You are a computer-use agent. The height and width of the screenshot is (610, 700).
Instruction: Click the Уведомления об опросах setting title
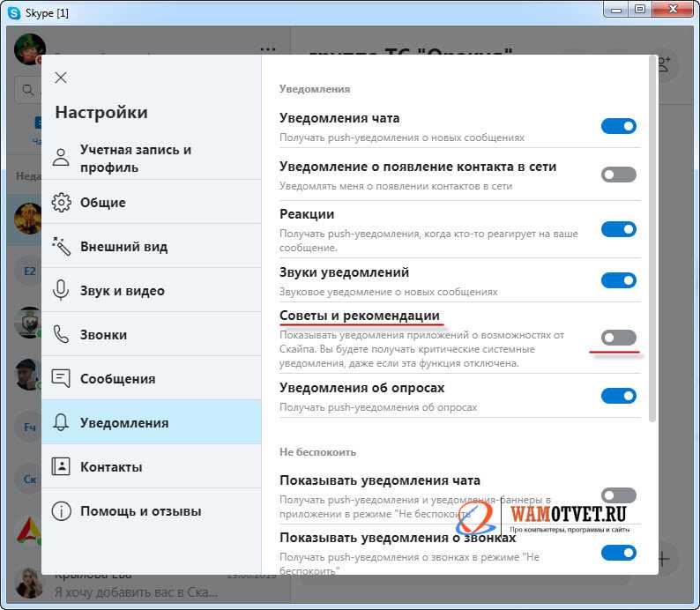(362, 388)
